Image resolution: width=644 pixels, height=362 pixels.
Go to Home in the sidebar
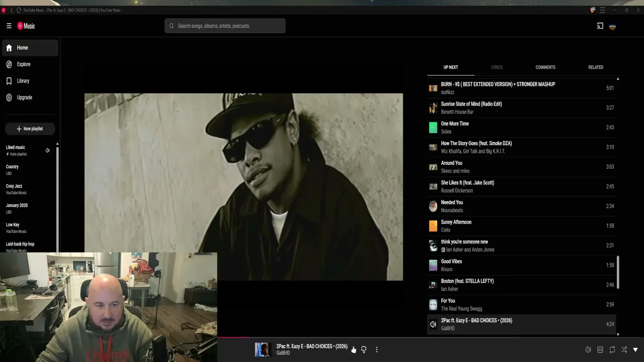point(29,48)
